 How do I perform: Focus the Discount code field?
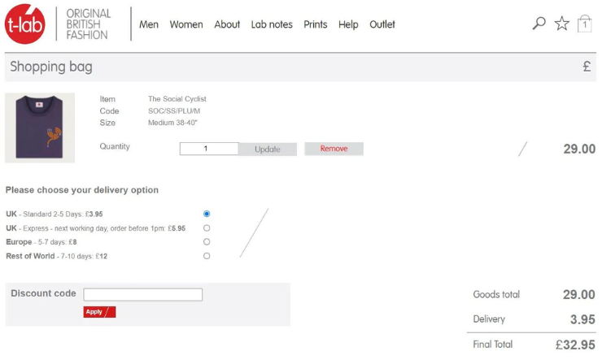pos(143,295)
